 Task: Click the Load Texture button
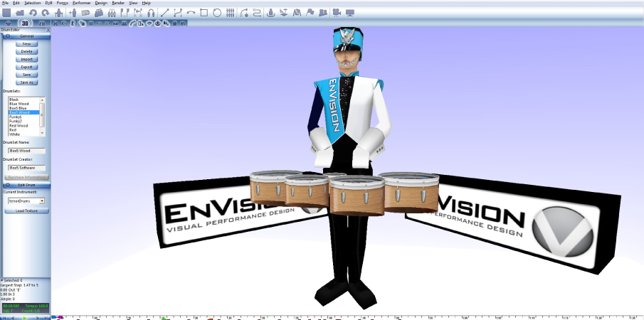pyautogui.click(x=26, y=211)
